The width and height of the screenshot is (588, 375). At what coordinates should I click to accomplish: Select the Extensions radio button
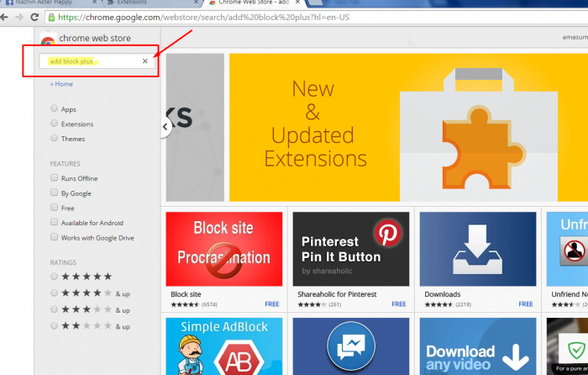click(54, 123)
